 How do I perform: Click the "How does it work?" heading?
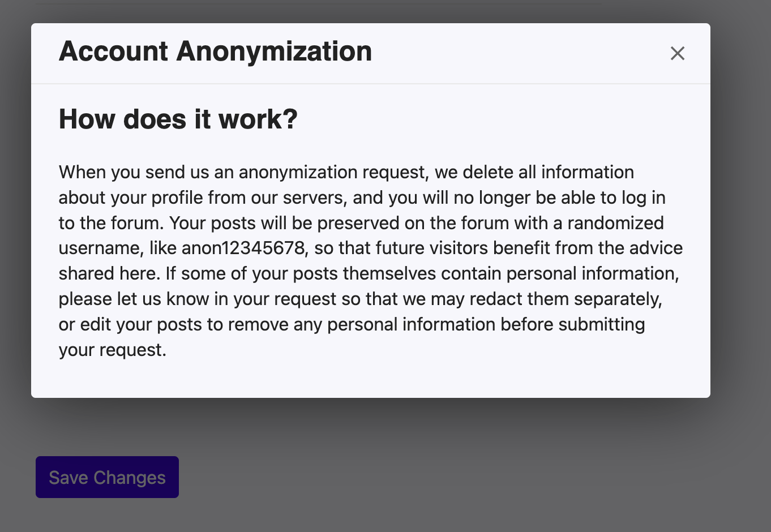[178, 119]
